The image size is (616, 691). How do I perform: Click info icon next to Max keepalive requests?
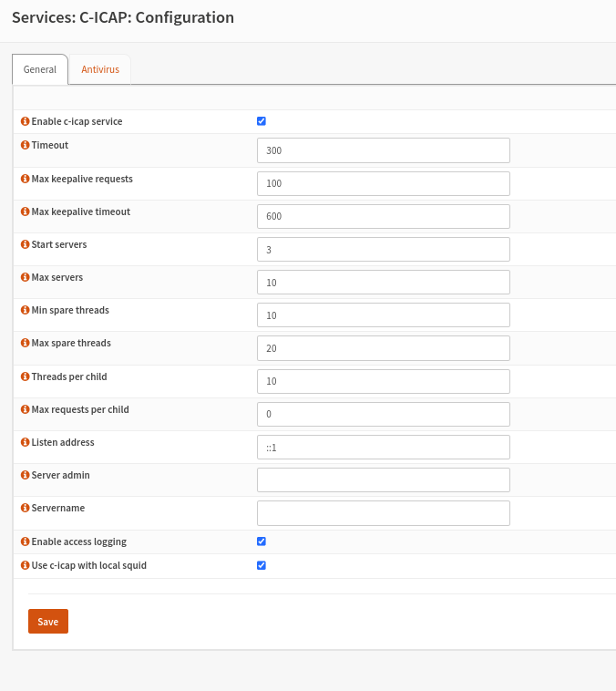click(x=25, y=179)
